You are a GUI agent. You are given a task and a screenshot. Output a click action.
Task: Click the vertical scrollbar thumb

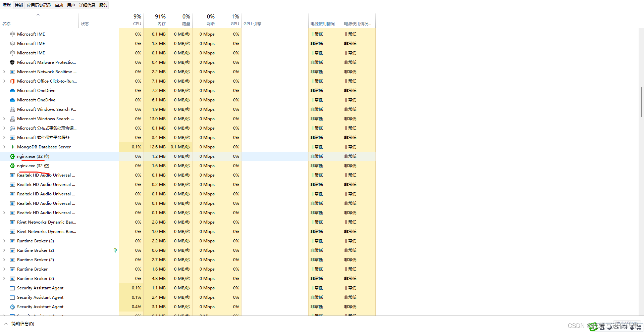(641, 102)
